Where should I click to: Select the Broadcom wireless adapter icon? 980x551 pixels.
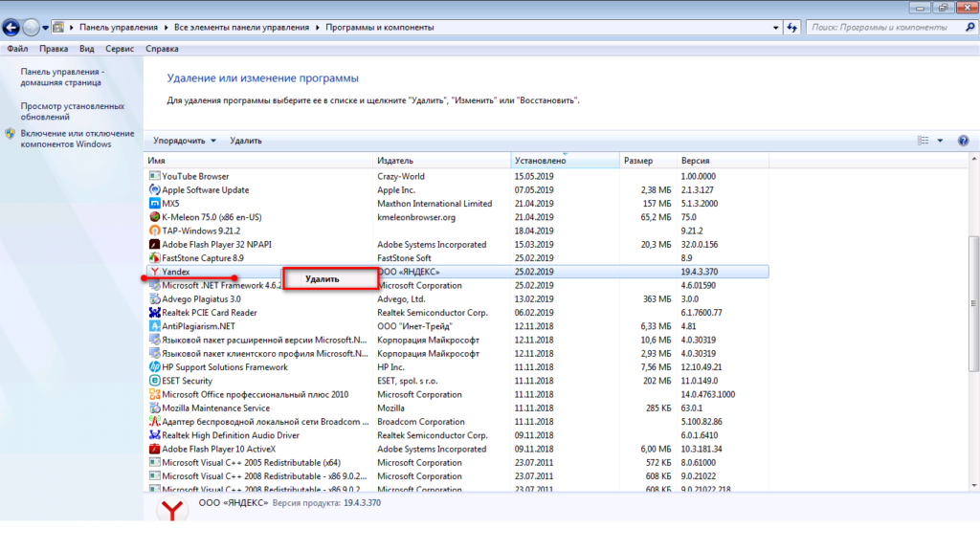pos(154,422)
